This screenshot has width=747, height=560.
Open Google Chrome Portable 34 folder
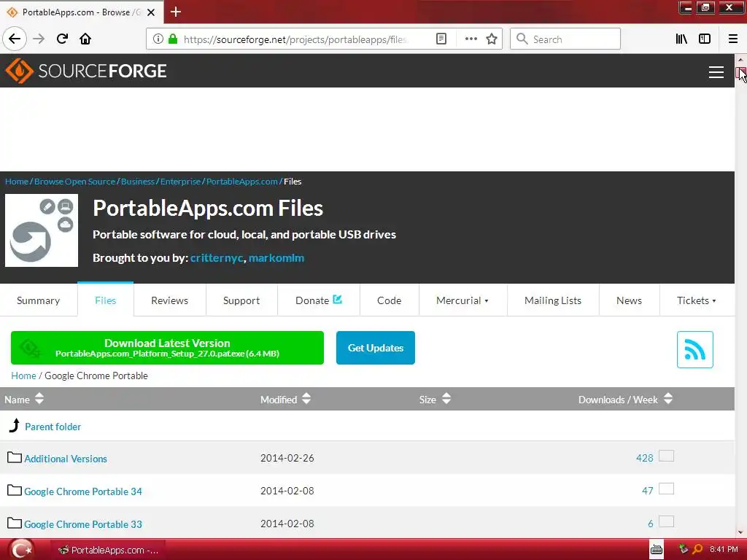coord(83,491)
